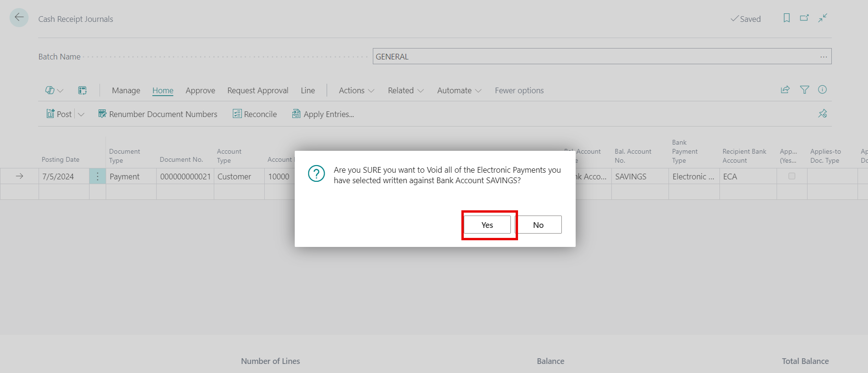Click the Posting Date column header

(60, 159)
